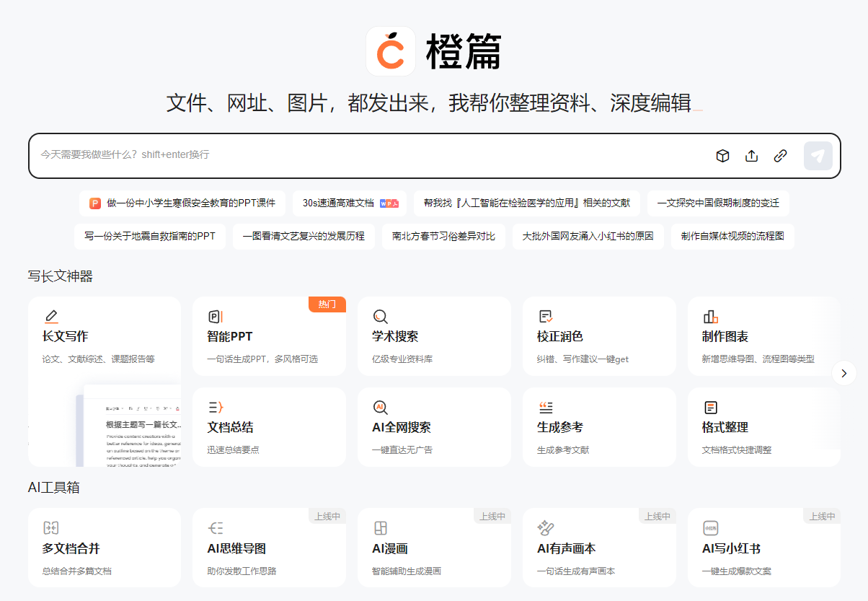Click the 格式整理 card icon
This screenshot has width=868, height=601.
pos(710,408)
